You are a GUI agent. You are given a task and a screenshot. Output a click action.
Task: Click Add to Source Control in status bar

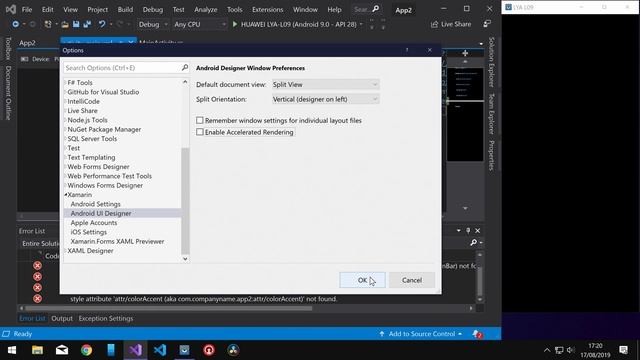(x=422, y=334)
